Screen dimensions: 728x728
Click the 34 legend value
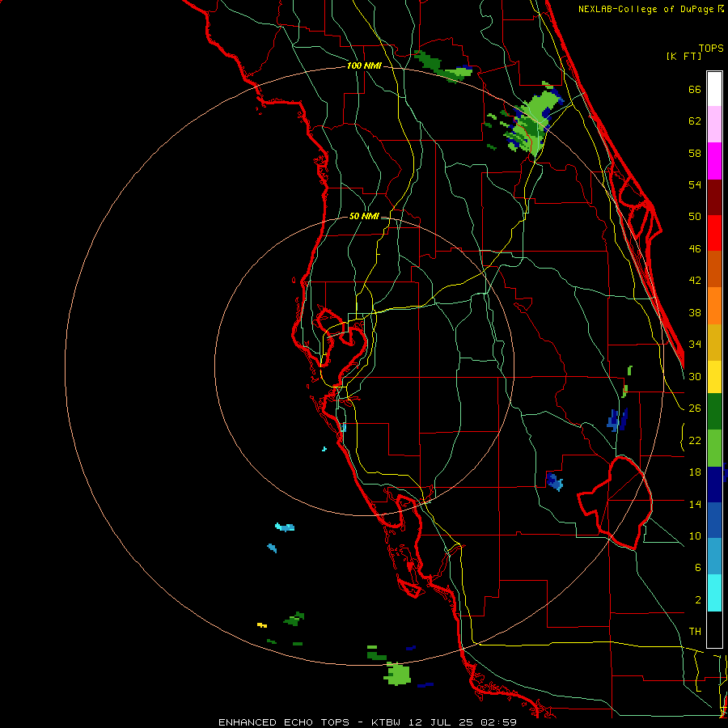click(x=695, y=345)
